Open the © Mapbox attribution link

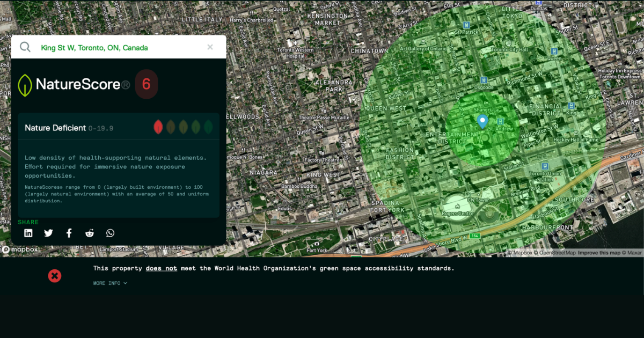(x=520, y=253)
